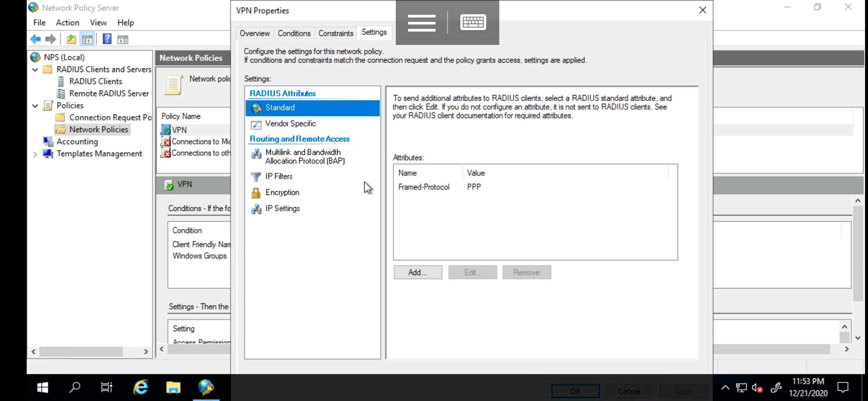Toggle the Show/Hide Console Tree icon

point(87,39)
